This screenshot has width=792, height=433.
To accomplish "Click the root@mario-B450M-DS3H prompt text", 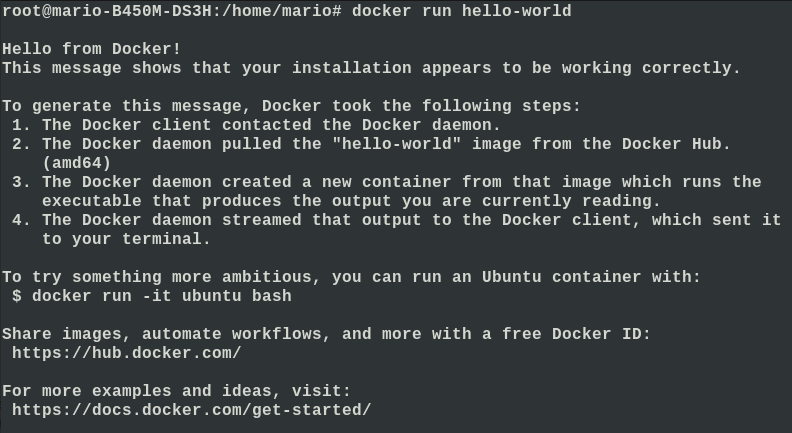I will [107, 11].
